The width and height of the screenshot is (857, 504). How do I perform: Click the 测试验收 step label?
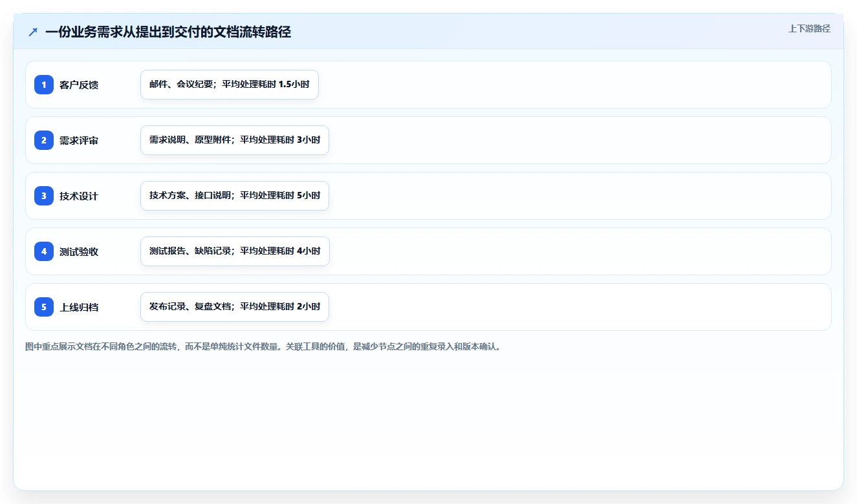point(79,251)
